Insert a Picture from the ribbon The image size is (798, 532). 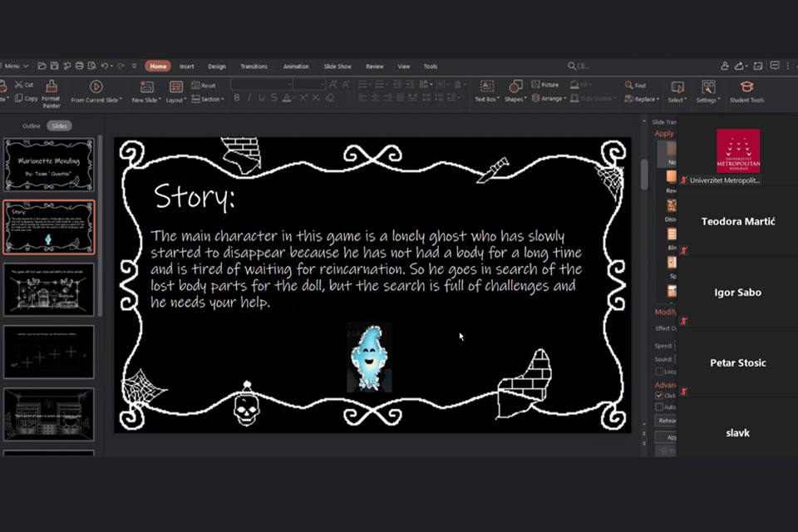(545, 85)
